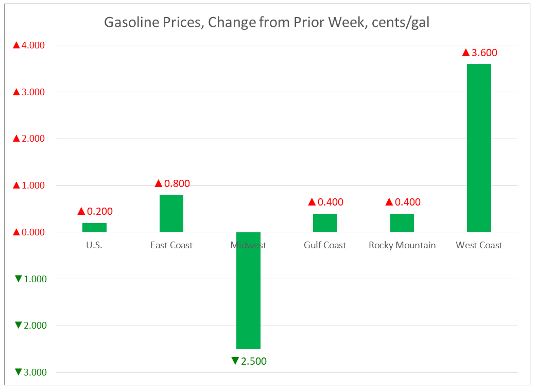Select the West Coast bar
Image resolution: width=536 pixels, height=392 pixels.
[x=479, y=148]
